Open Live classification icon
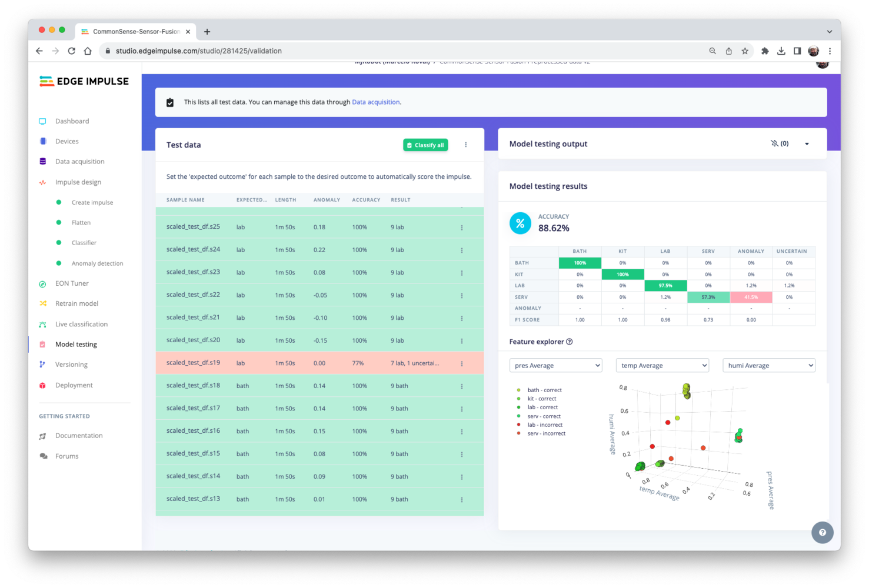 (42, 324)
